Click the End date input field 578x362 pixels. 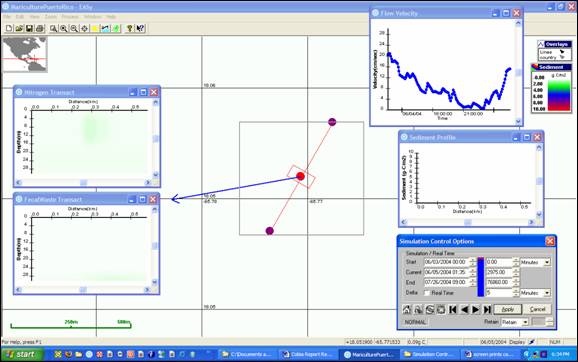tap(446, 282)
